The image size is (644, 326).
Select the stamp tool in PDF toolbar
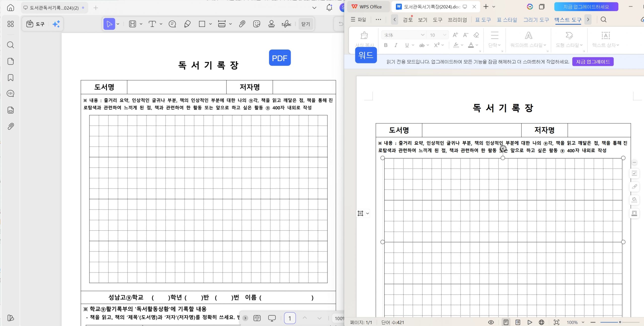(271, 24)
